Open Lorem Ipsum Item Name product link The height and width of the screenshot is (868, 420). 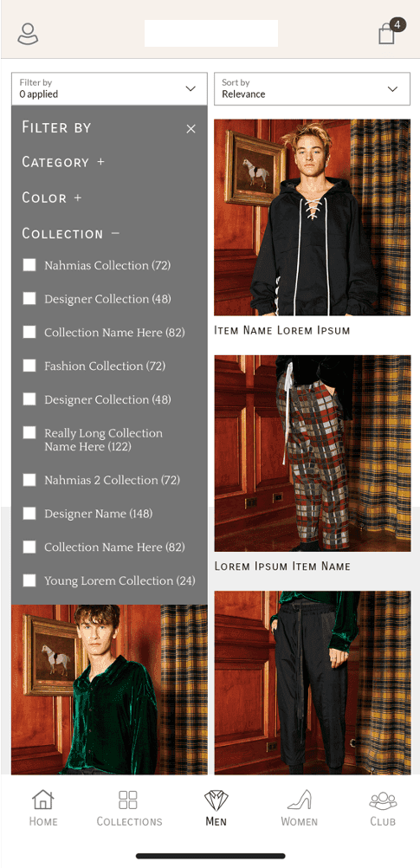(x=282, y=567)
